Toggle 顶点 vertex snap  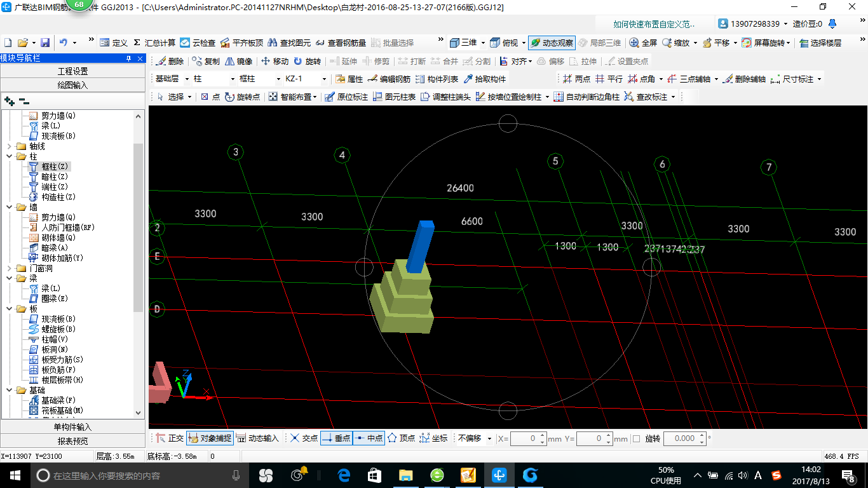(x=402, y=438)
